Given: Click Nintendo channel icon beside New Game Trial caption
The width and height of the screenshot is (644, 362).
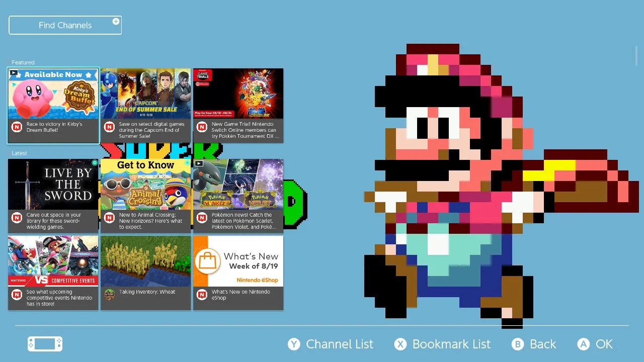Looking at the screenshot, I should (202, 127).
